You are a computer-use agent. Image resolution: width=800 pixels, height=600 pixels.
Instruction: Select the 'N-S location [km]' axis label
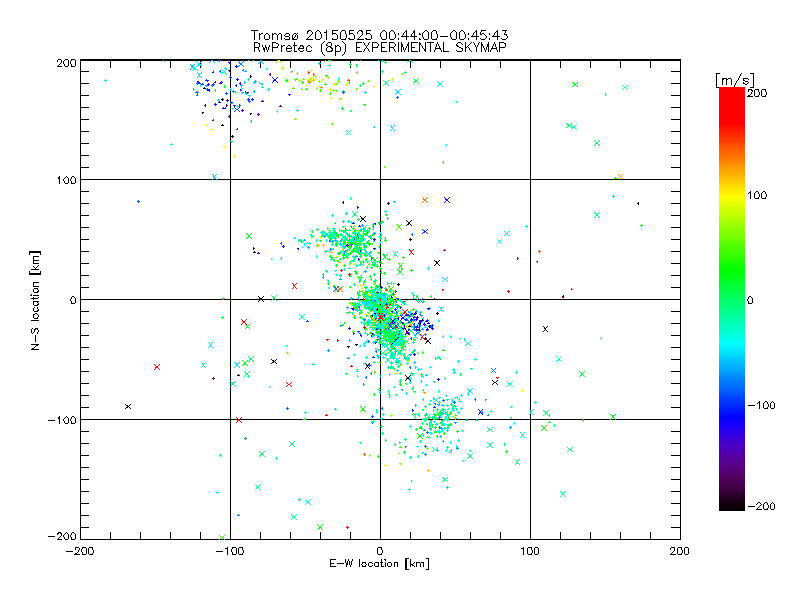pos(35,300)
